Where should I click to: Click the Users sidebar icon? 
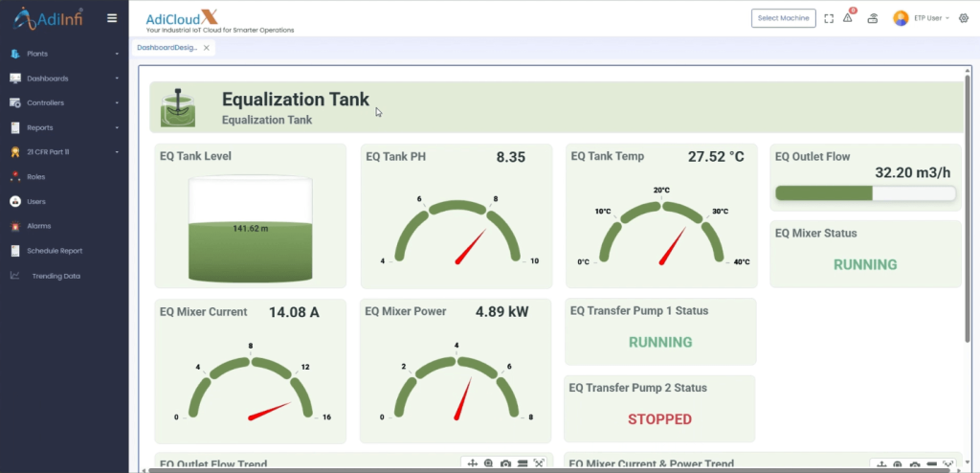click(x=15, y=201)
